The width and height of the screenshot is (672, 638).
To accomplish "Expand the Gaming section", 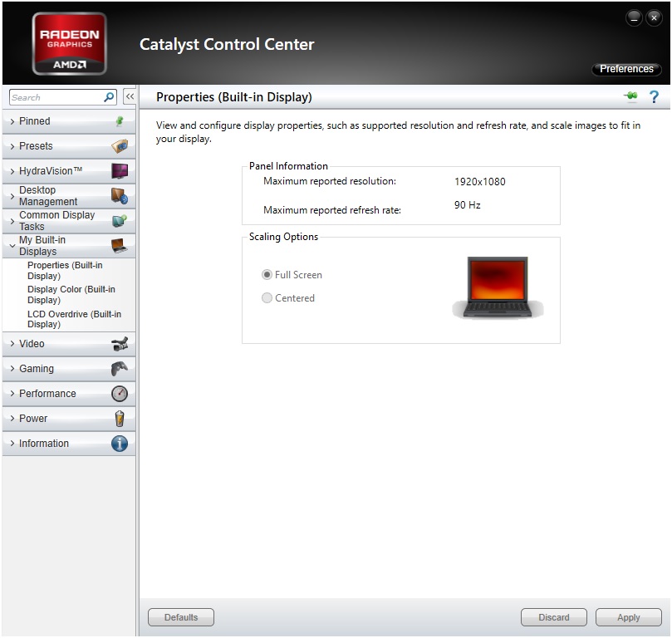I will click(x=69, y=369).
